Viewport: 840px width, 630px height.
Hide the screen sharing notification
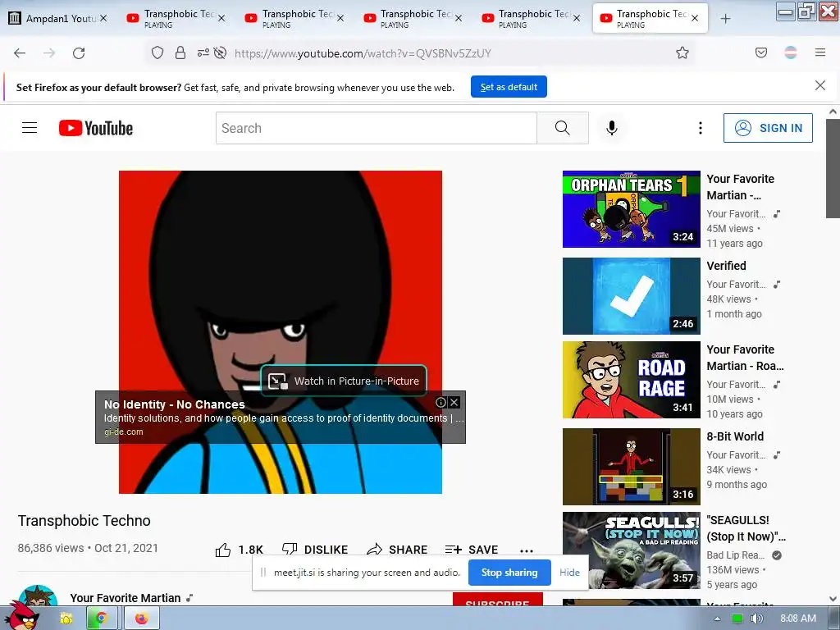click(569, 572)
